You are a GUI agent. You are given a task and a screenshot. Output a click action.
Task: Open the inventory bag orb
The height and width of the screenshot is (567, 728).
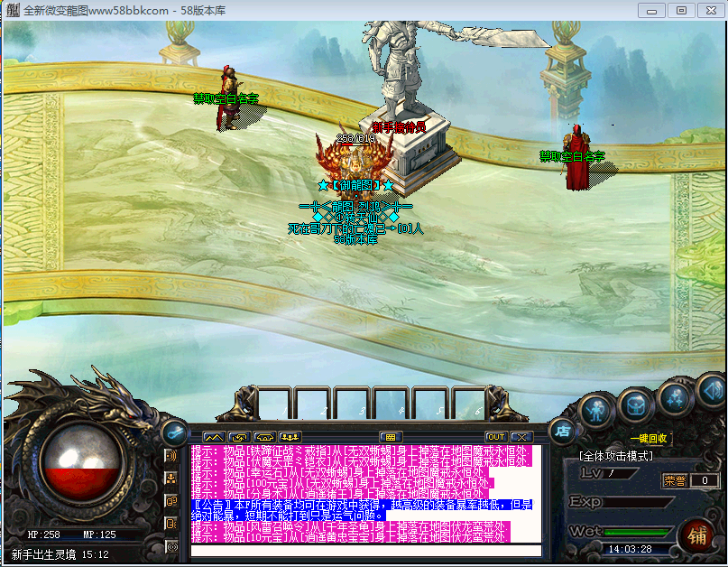(636, 404)
